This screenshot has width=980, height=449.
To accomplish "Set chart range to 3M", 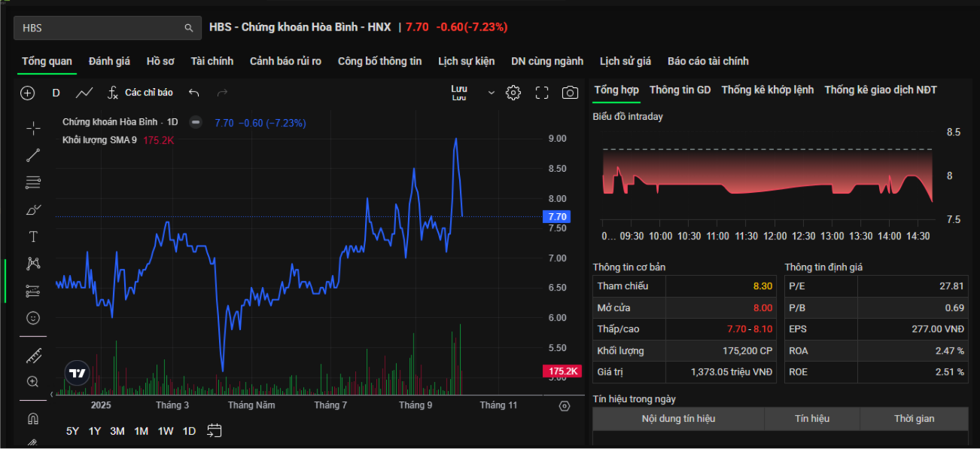I will [117, 431].
